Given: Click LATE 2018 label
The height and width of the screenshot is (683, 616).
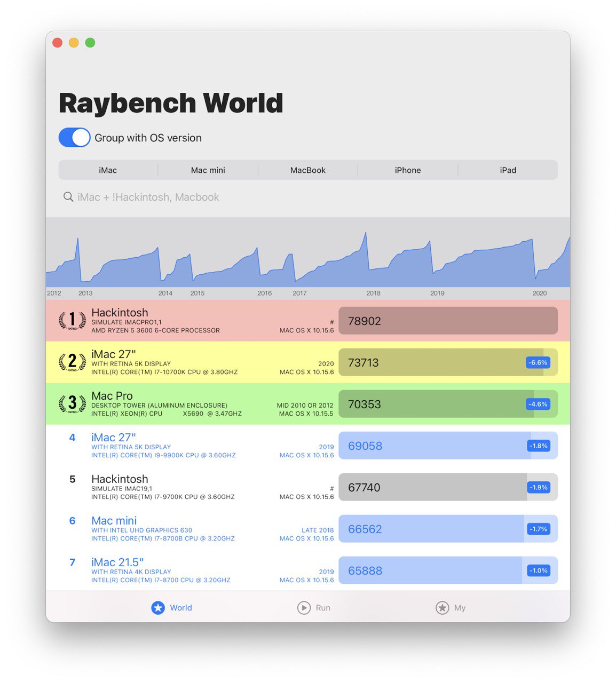Looking at the screenshot, I should click(318, 530).
